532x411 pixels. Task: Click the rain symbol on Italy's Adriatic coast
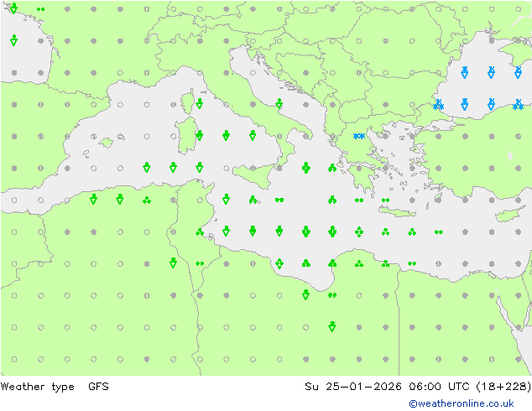[279, 104]
